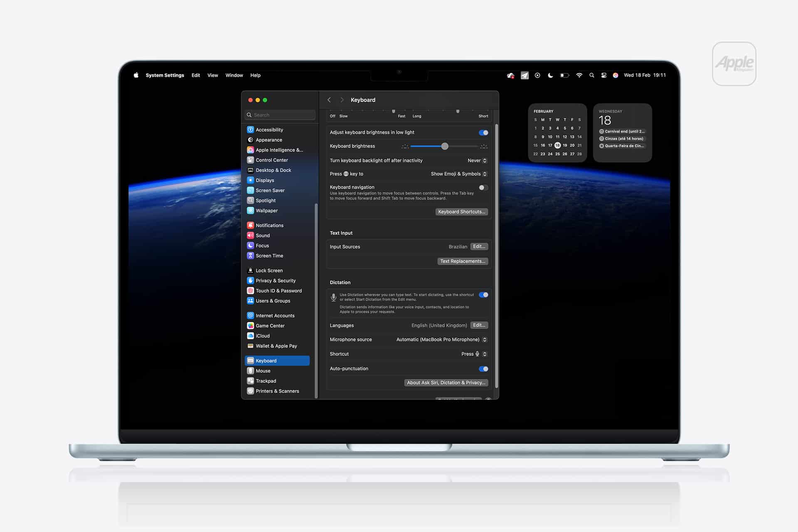Screen dimensions: 798x532
Task: Open the View menu
Action: [x=213, y=75]
